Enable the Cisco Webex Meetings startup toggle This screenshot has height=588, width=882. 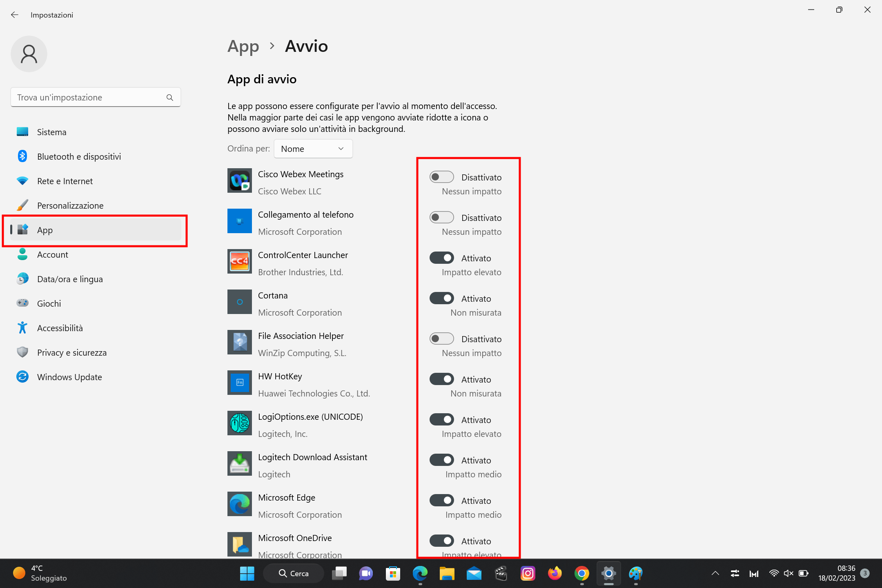click(441, 177)
